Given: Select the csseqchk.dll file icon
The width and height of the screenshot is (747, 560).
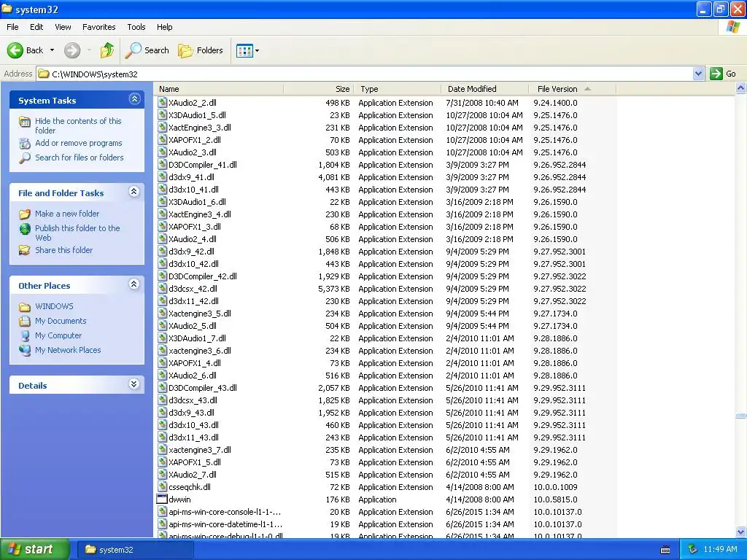Looking at the screenshot, I should click(162, 486).
